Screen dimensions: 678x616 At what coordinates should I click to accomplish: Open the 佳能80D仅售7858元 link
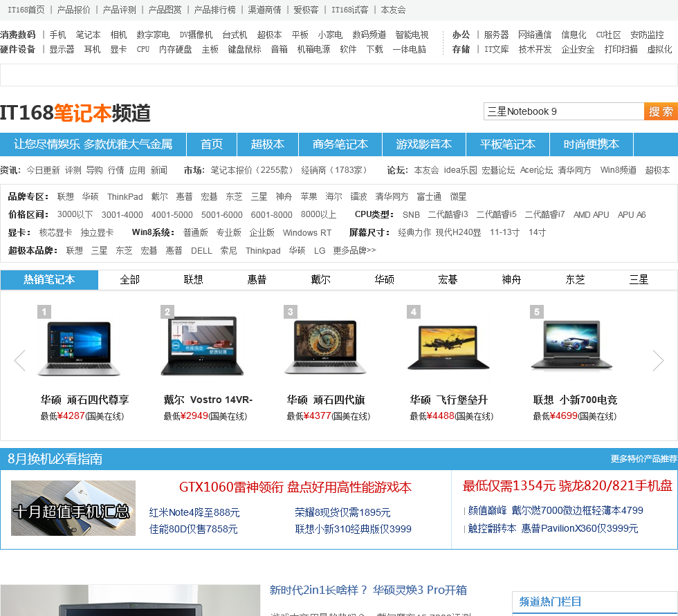click(193, 529)
